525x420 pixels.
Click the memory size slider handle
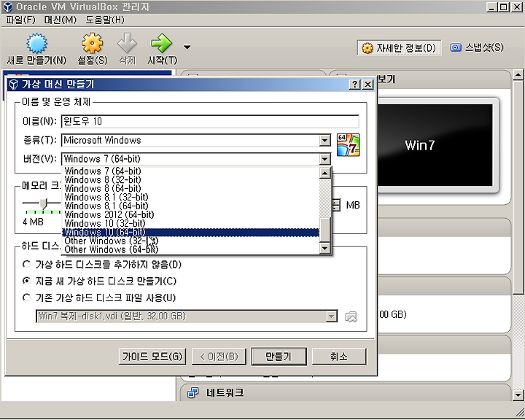(x=44, y=203)
